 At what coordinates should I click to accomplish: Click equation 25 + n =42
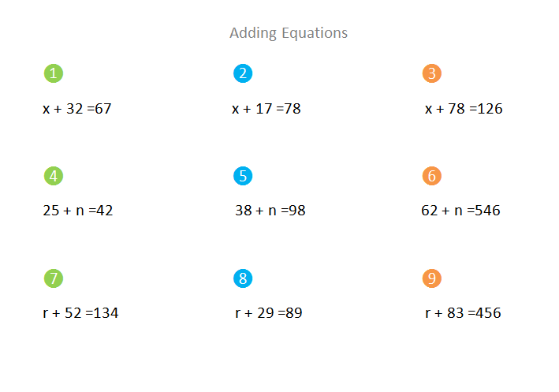tap(78, 211)
